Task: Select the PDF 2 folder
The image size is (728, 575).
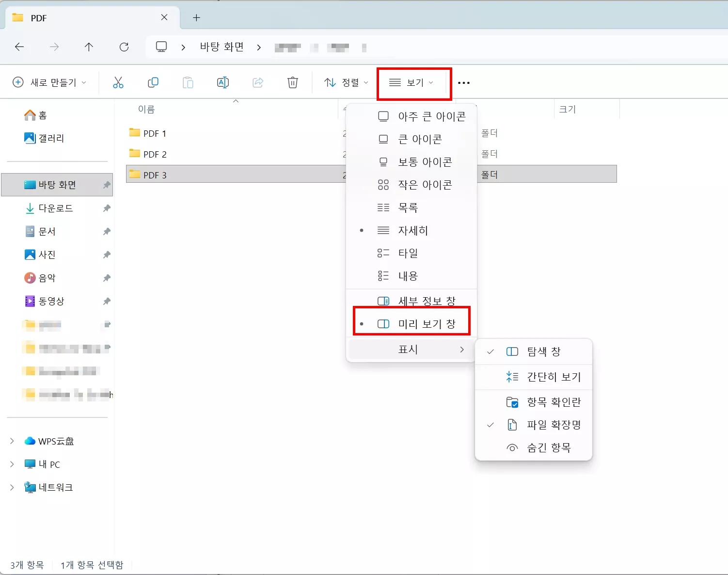Action: point(154,154)
